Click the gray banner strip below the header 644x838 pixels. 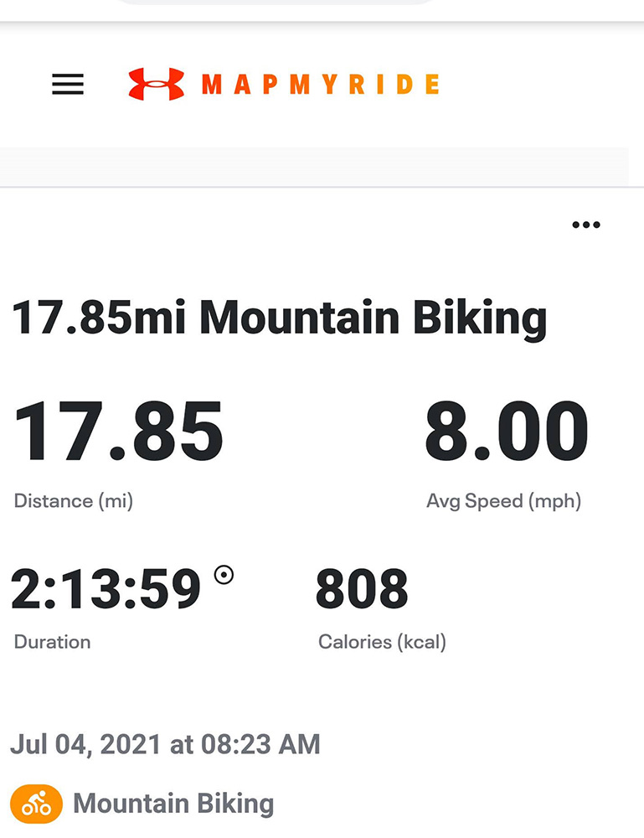314,166
